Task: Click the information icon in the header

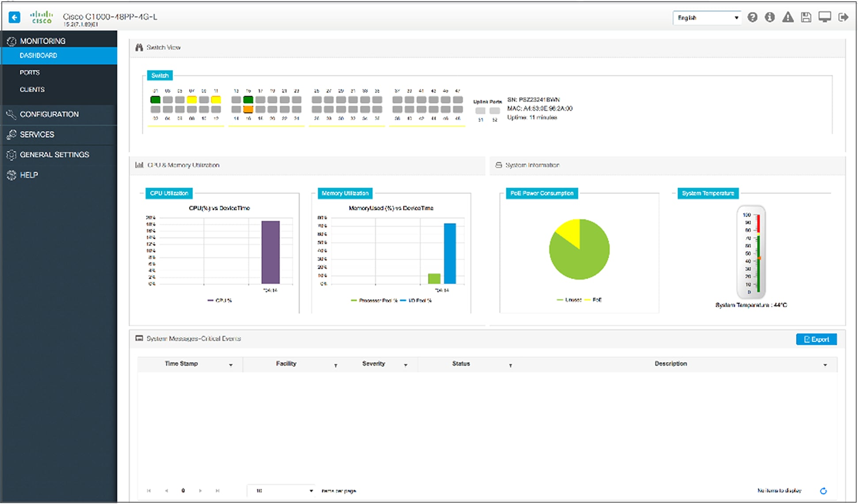Action: click(770, 18)
